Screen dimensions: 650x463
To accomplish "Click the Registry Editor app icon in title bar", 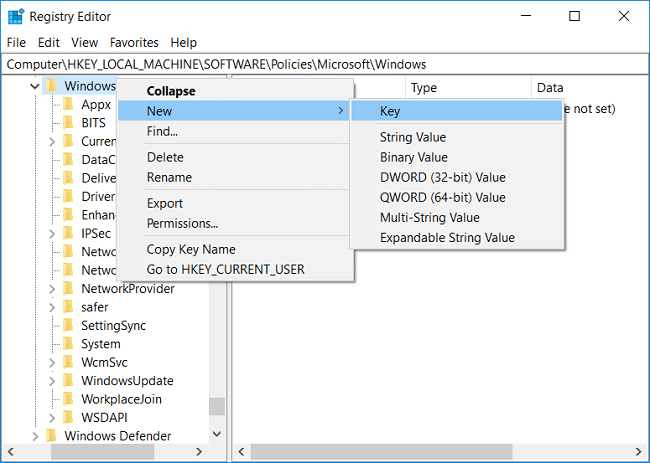I will [x=17, y=16].
